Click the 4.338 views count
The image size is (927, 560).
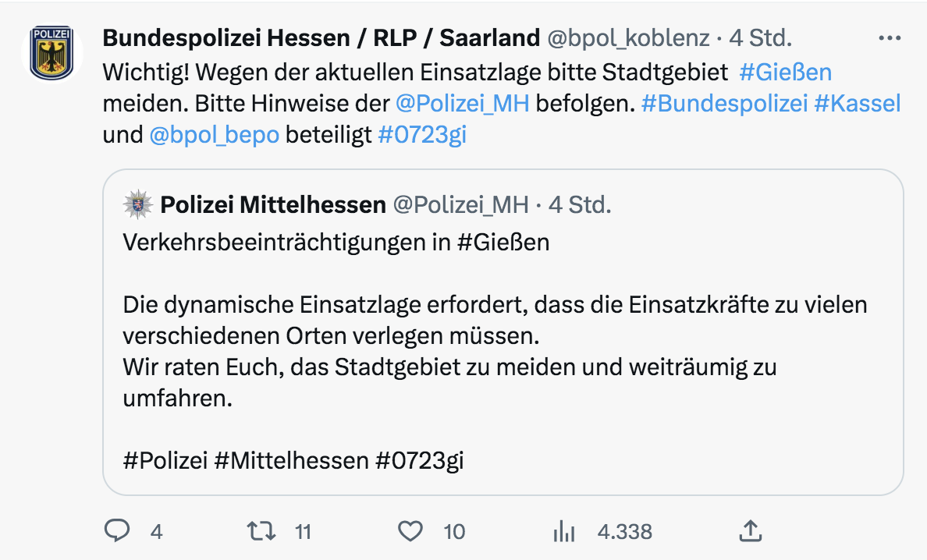[624, 531]
